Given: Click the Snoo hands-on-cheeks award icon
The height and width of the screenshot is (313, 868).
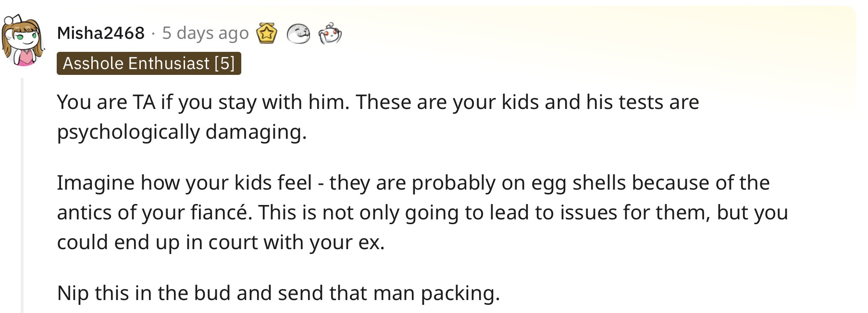Looking at the screenshot, I should 330,34.
